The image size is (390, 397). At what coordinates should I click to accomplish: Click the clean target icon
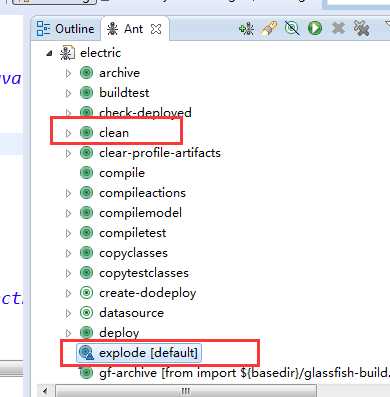pyautogui.click(x=86, y=133)
